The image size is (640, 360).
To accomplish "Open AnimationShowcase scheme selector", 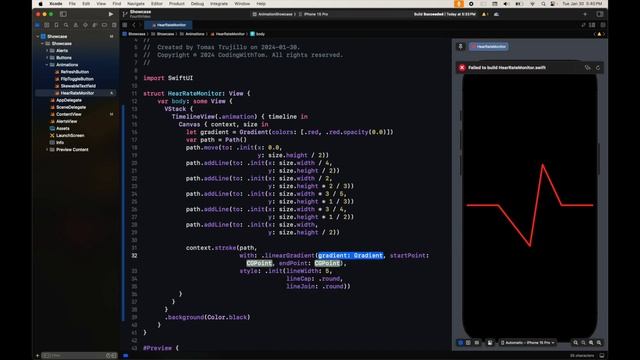I will [273, 14].
